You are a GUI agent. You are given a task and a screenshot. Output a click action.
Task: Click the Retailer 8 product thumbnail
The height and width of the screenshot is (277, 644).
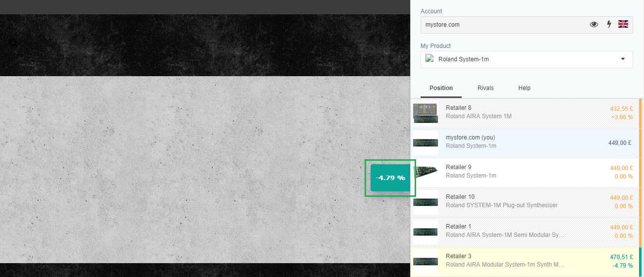click(426, 113)
